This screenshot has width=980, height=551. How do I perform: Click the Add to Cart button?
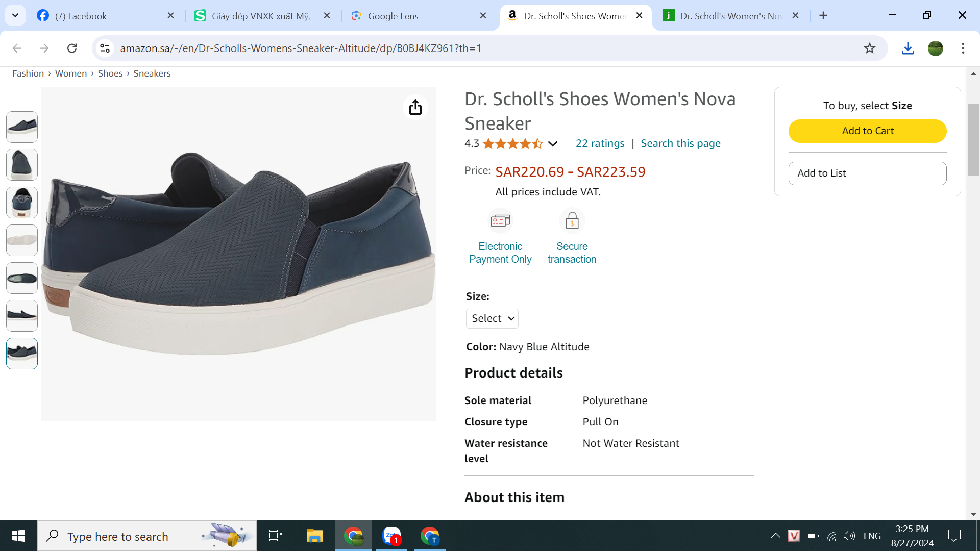pos(867,131)
